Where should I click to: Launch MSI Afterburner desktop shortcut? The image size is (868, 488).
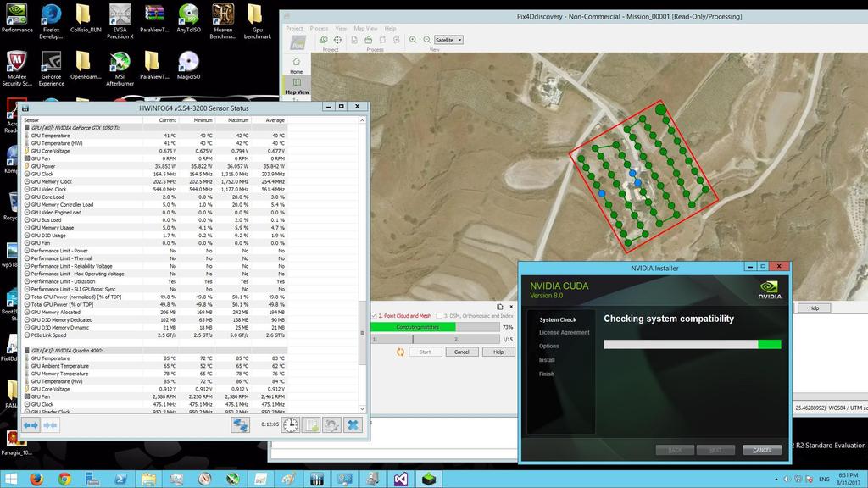(120, 69)
